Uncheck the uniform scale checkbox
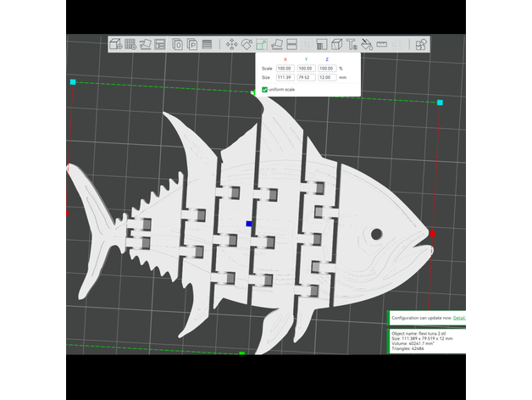This screenshot has height=400, width=532. (265, 89)
